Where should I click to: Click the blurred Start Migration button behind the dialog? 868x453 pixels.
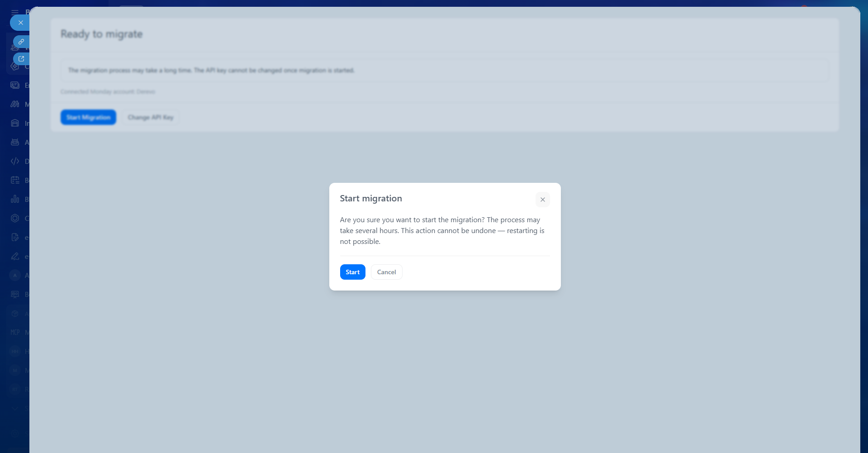coord(88,117)
